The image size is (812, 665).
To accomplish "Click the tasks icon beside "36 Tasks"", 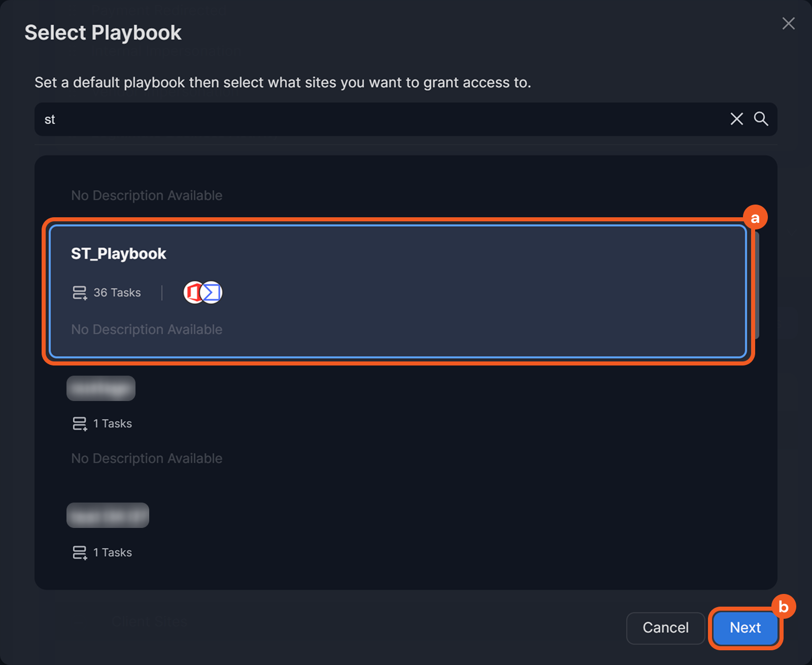I will click(80, 293).
